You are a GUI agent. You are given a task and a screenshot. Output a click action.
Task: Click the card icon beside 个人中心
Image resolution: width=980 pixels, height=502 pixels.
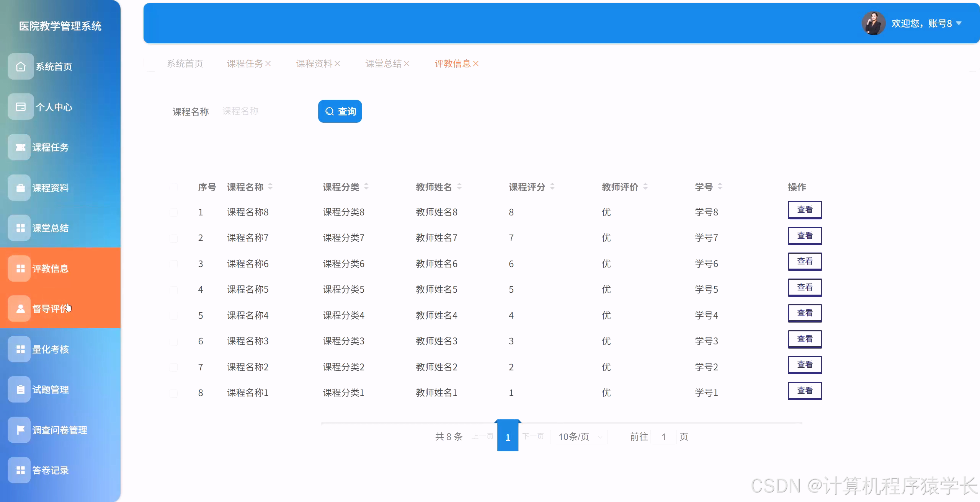coord(21,107)
